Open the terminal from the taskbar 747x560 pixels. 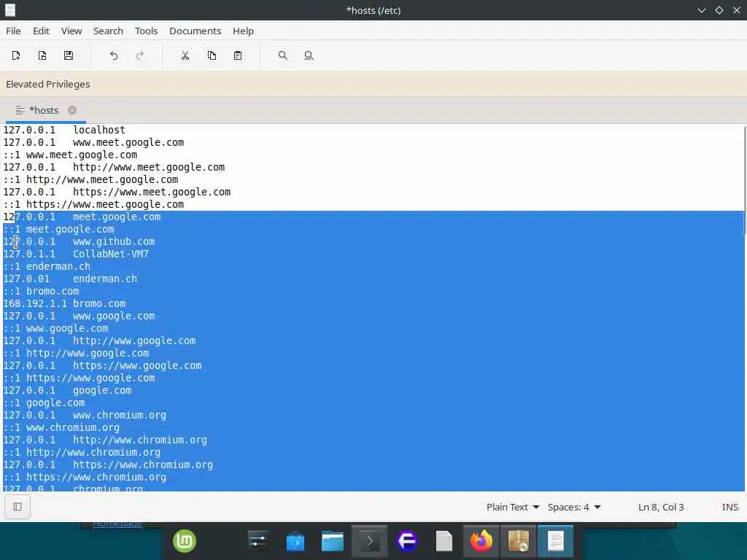pos(370,542)
